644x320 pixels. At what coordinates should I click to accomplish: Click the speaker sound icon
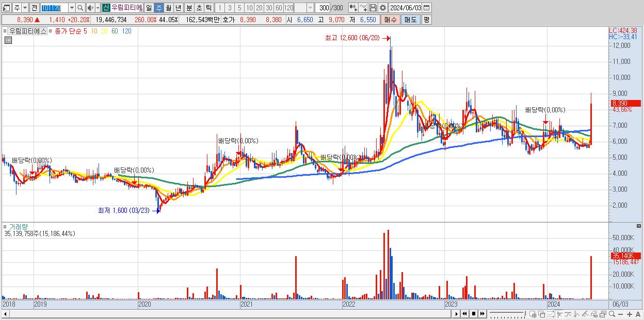90,8
